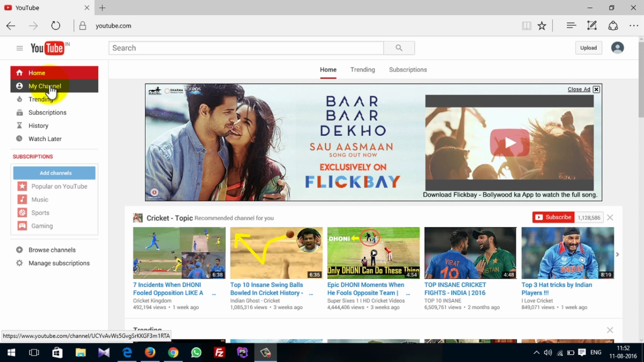644x362 pixels.
Task: Open FileZilla from the taskbar
Action: point(219,353)
